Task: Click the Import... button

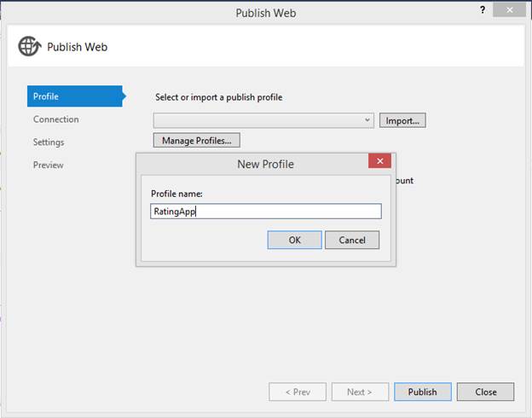Action: click(402, 120)
